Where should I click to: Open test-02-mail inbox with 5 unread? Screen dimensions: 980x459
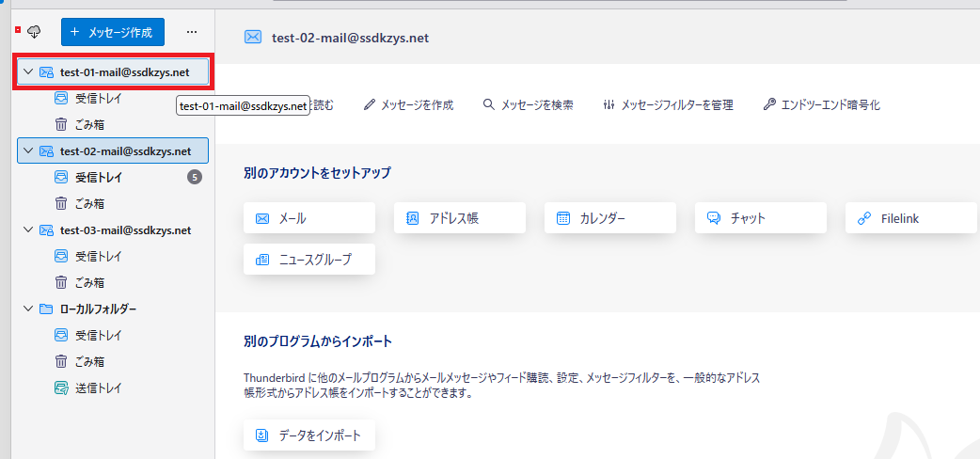tap(98, 177)
